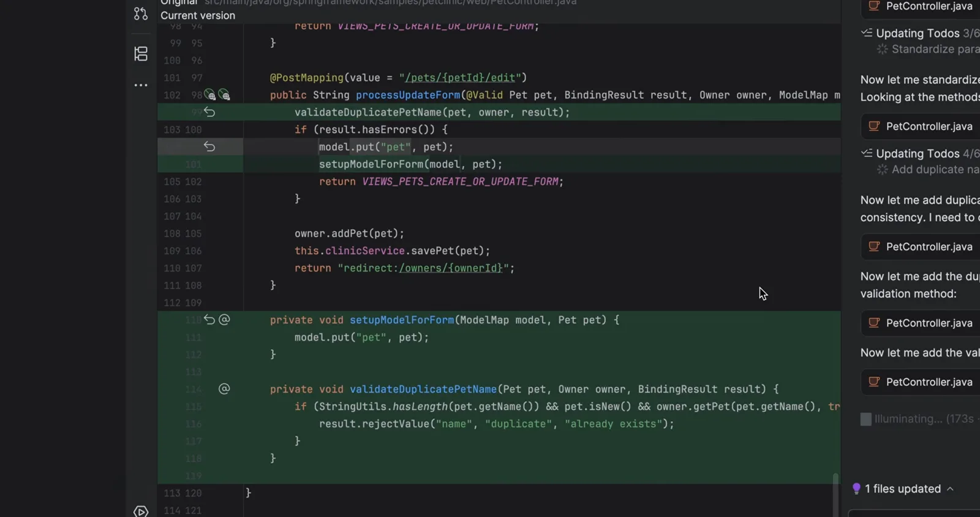The image size is (980, 517).
Task: Follow the "/owners/{ownerId}" redirect link
Action: point(451,268)
